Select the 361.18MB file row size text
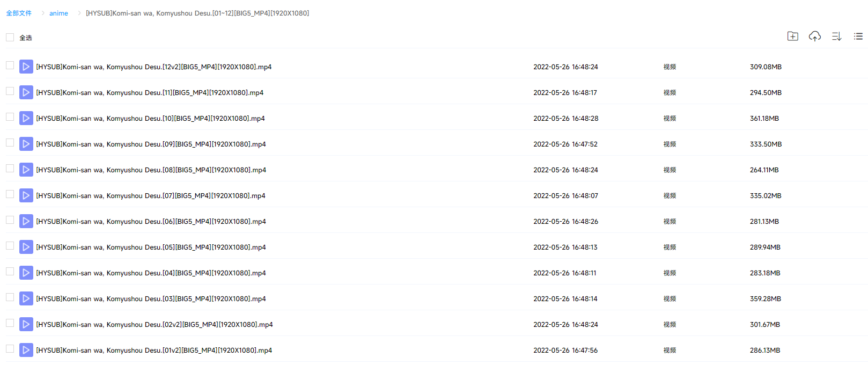868x372 pixels. (x=764, y=119)
